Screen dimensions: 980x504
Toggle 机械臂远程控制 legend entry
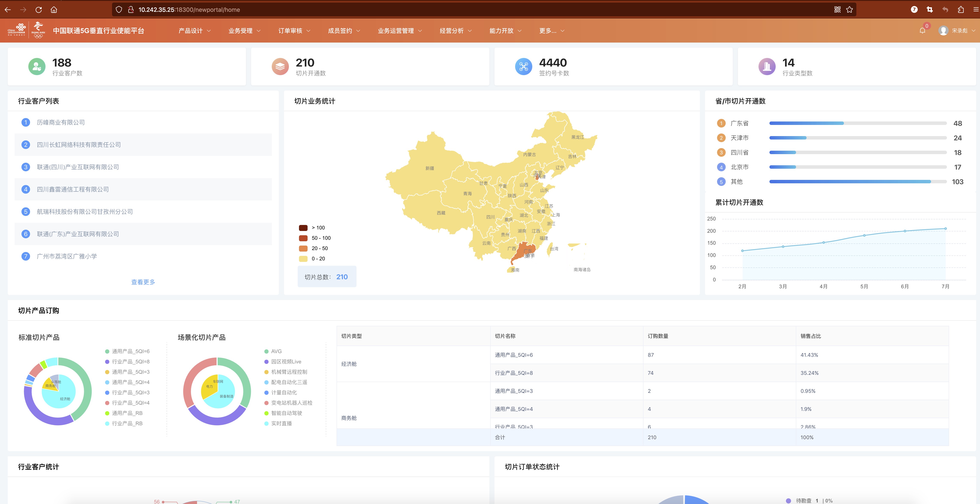[x=286, y=372]
